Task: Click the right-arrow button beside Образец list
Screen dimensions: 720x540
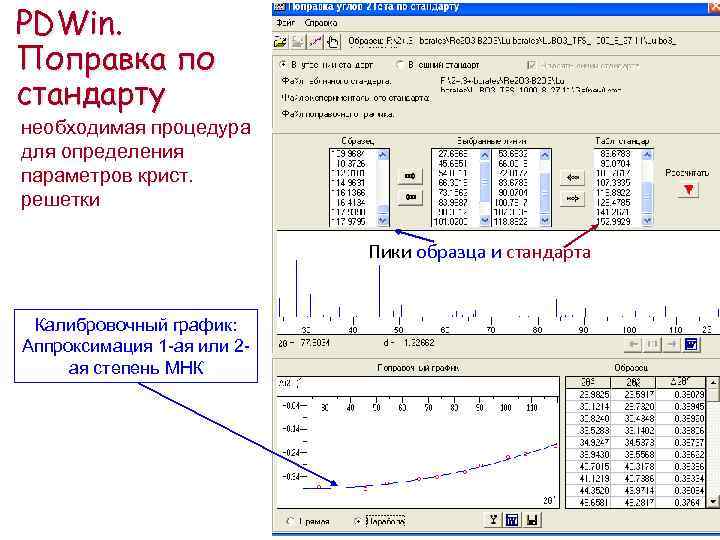Action: (410, 176)
